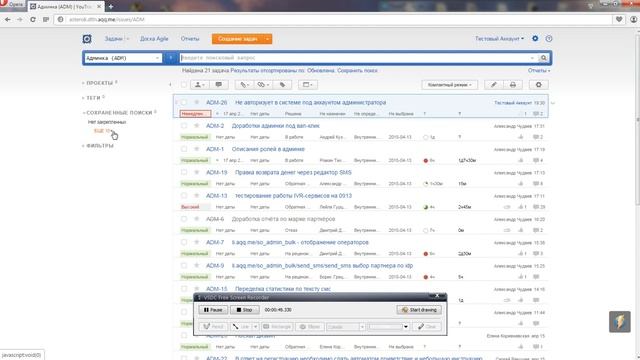Select the Админка browser tab
Screen dimensions: 640x360
coord(65,7)
